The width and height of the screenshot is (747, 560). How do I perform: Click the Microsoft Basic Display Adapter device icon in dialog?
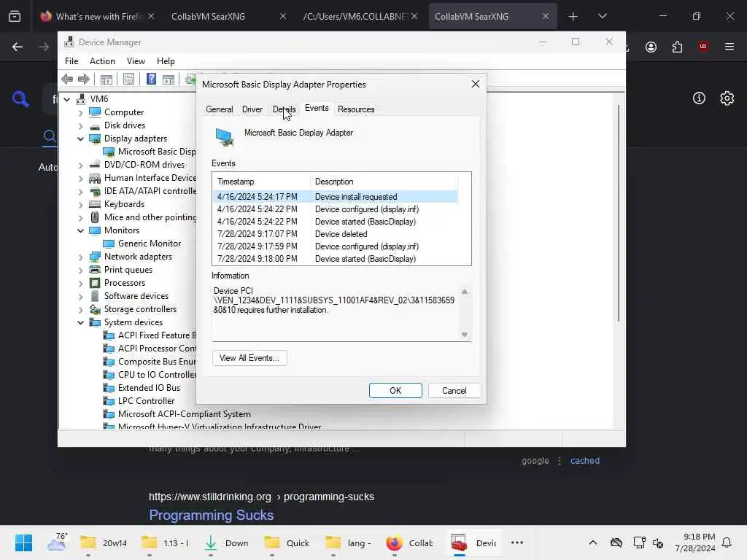click(x=225, y=136)
